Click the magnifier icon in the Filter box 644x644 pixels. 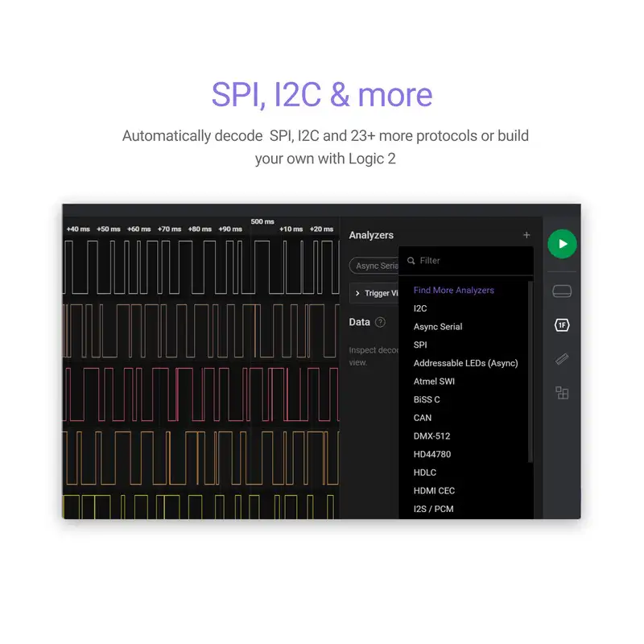pyautogui.click(x=411, y=261)
